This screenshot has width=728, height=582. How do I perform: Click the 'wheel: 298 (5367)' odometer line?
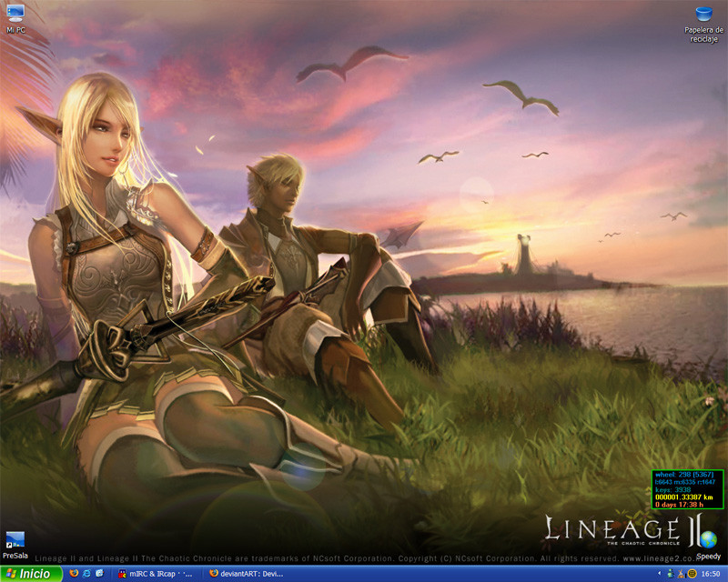pos(684,475)
